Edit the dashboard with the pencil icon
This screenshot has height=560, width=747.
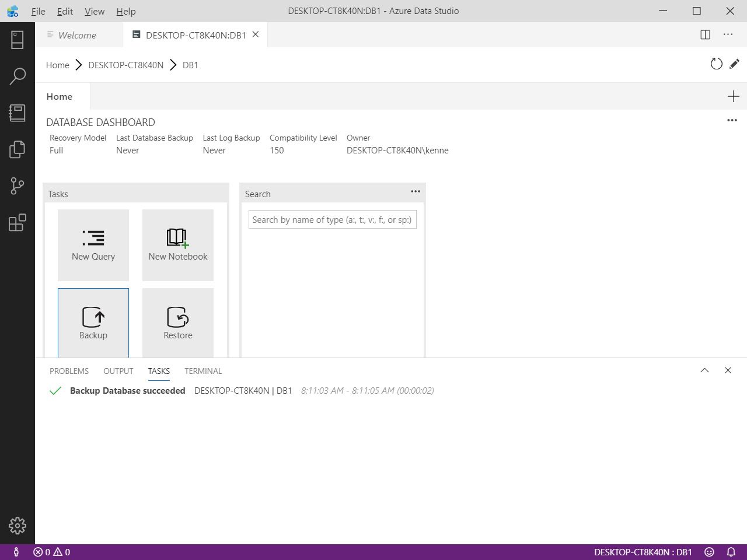click(x=735, y=64)
